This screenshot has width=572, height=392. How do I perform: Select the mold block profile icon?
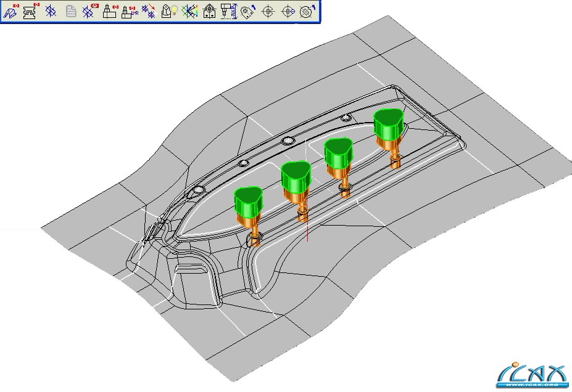pos(31,11)
